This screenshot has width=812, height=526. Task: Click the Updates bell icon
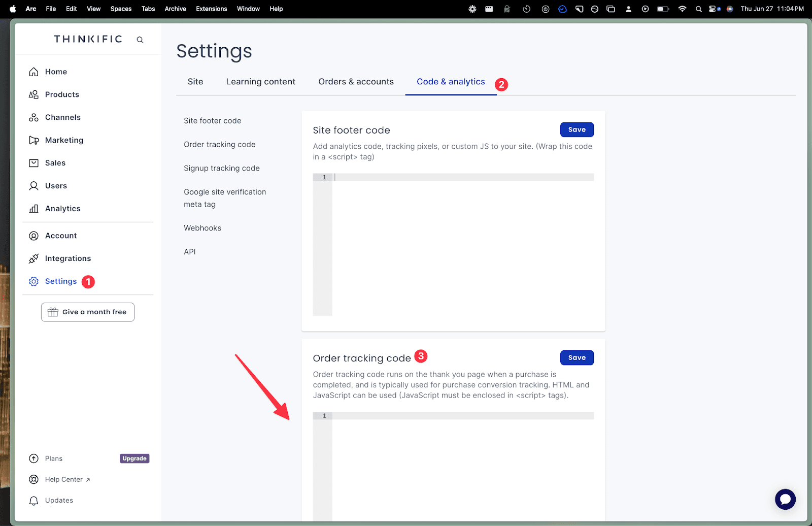click(x=33, y=501)
